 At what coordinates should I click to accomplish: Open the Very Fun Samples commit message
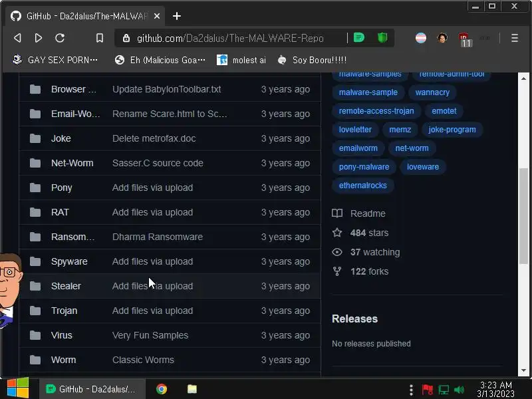(150, 335)
